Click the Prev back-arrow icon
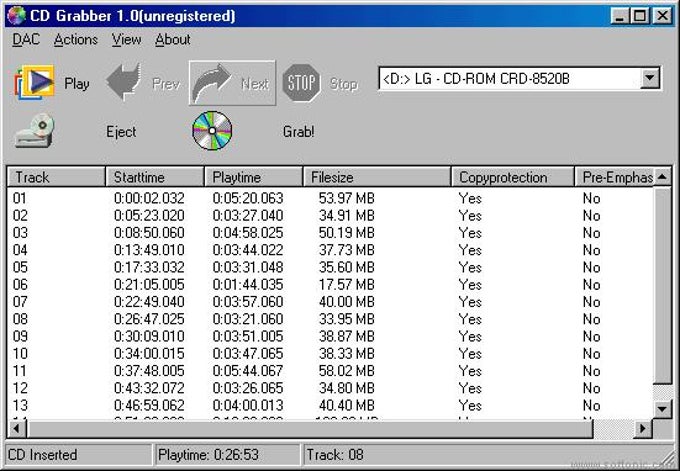 pos(124,82)
